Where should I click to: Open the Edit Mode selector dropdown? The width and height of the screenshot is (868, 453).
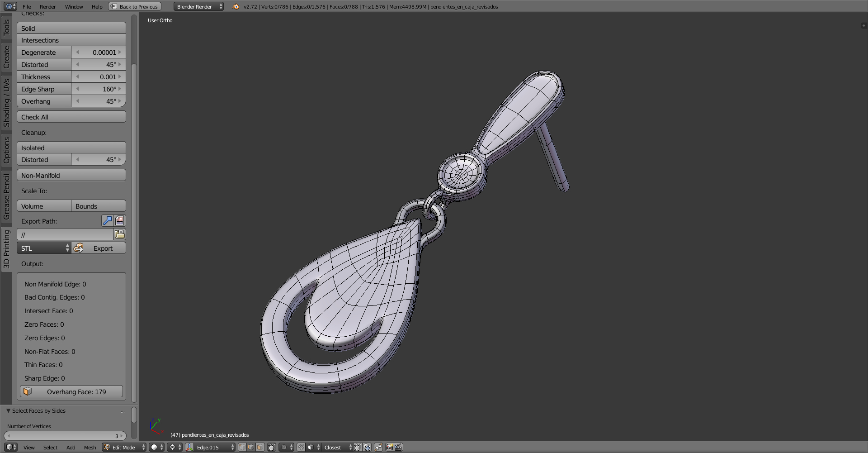pos(124,447)
